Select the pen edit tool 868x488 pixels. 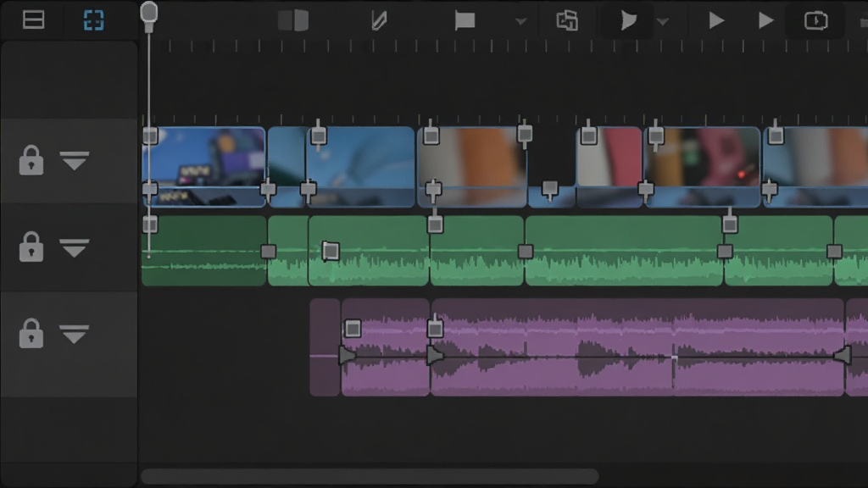tap(379, 21)
